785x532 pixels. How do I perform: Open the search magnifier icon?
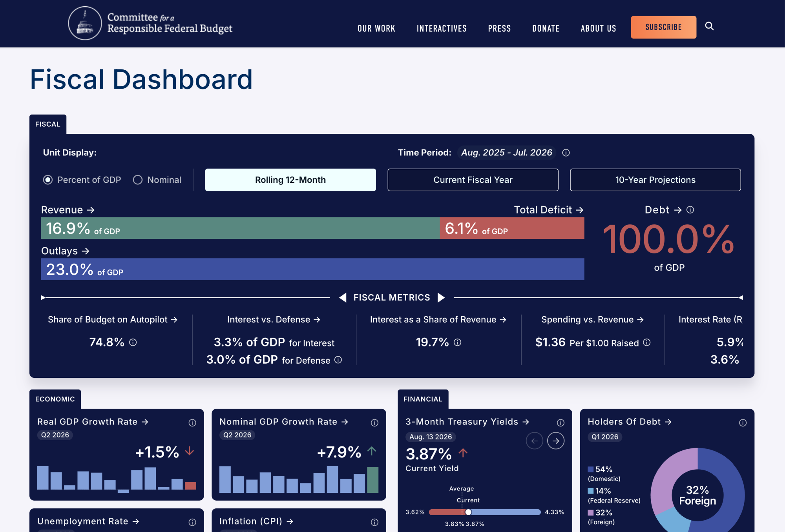[709, 26]
